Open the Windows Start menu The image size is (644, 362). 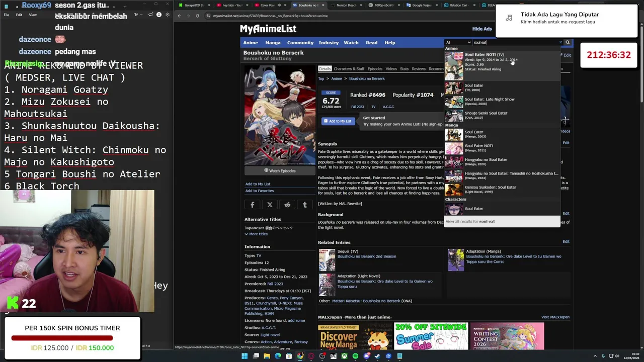[245, 356]
